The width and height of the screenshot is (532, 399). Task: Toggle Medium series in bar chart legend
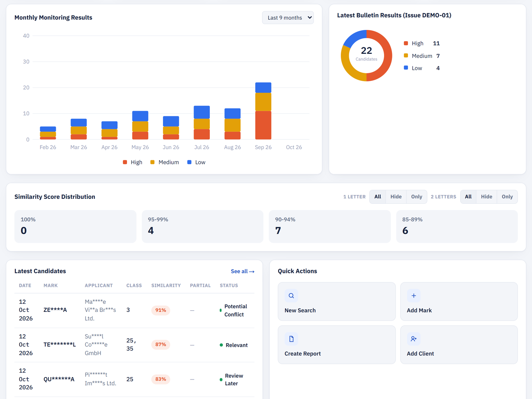165,162
